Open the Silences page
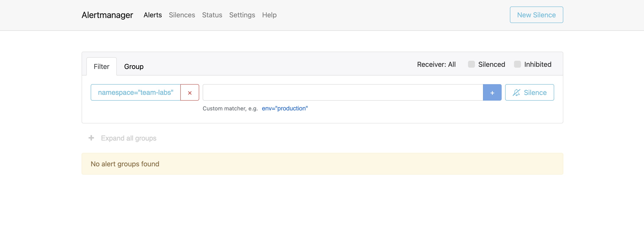Screen dimensions: 644x239 [182, 15]
